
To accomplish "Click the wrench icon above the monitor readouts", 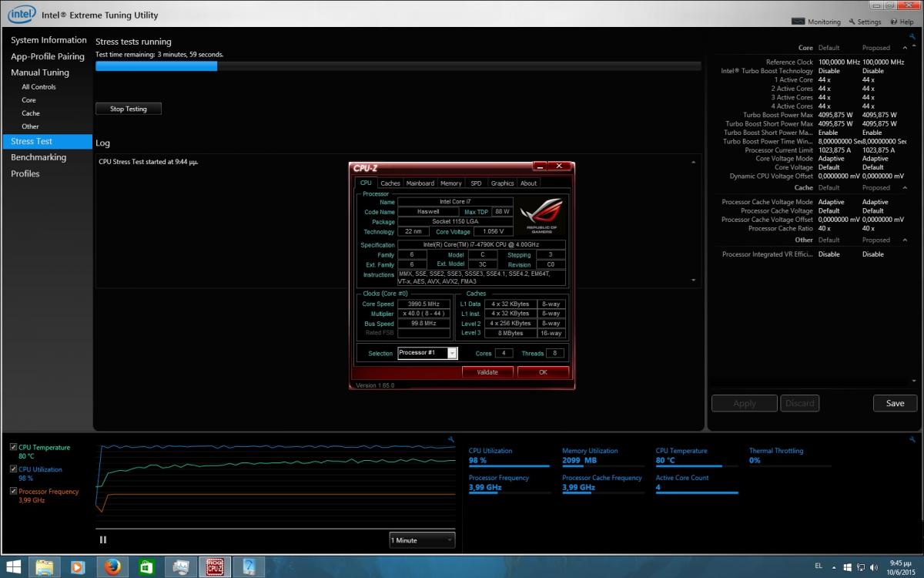I will click(x=914, y=439).
